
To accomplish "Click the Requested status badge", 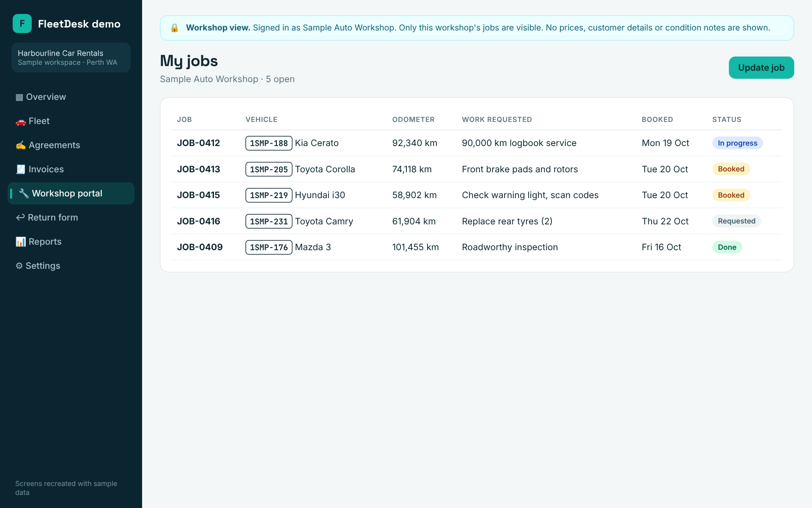I will pyautogui.click(x=737, y=221).
